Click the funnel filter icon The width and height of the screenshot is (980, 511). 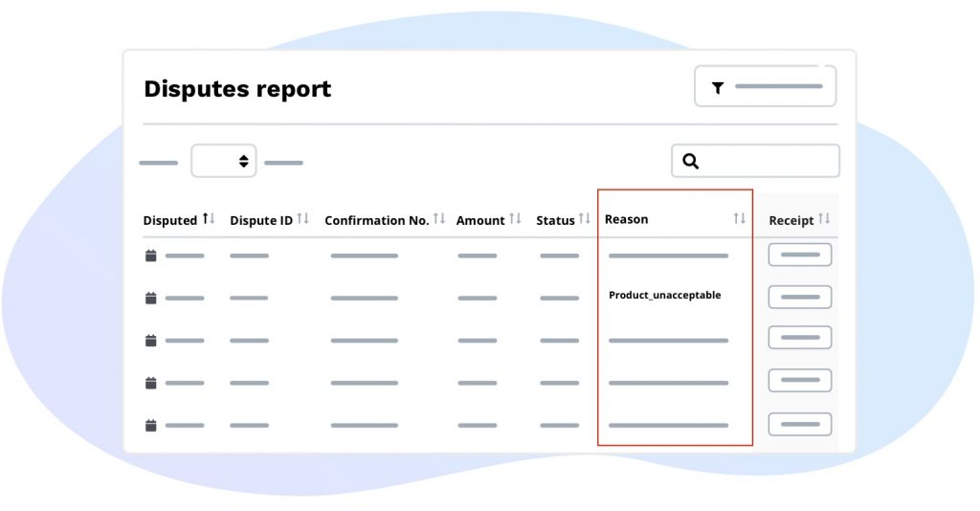coord(718,87)
